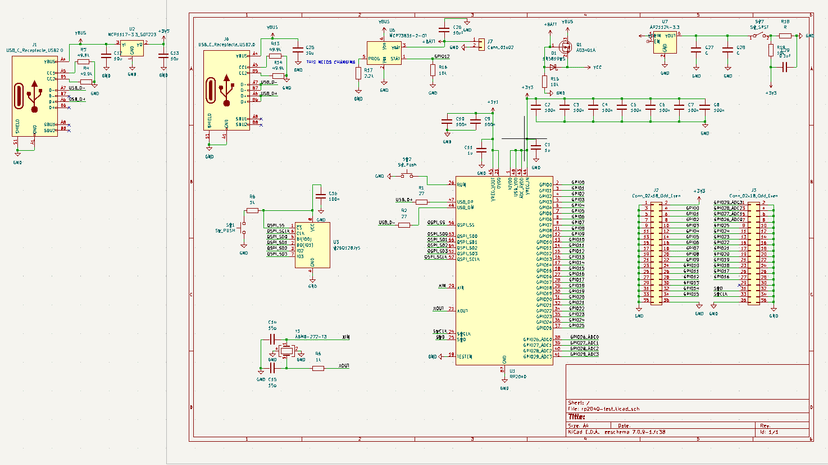The image size is (828, 465).
Task: Click the "THIS NEEDS CHANGING" text note
Action: 331,62
